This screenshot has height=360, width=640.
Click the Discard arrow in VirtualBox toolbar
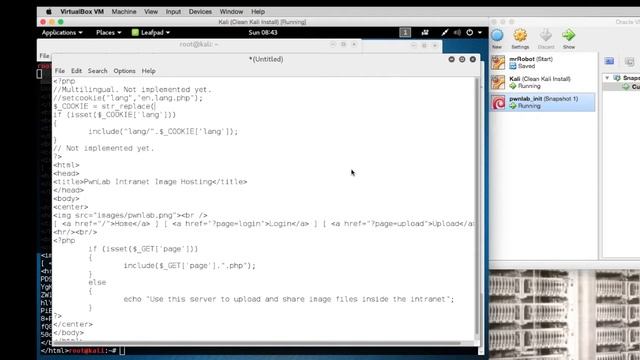[546, 38]
